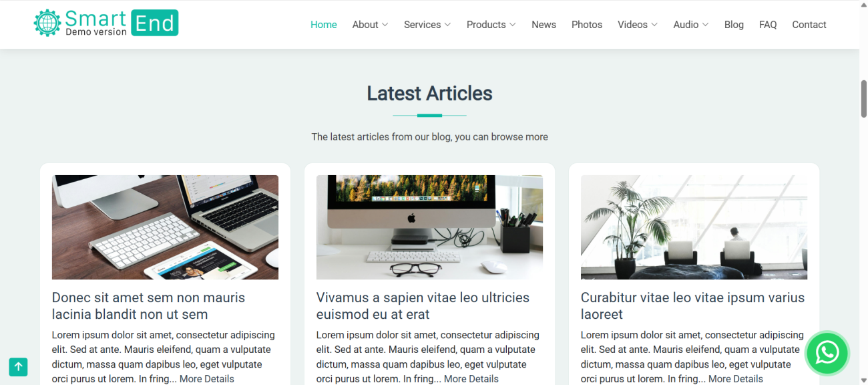Open the News page link

click(x=544, y=25)
